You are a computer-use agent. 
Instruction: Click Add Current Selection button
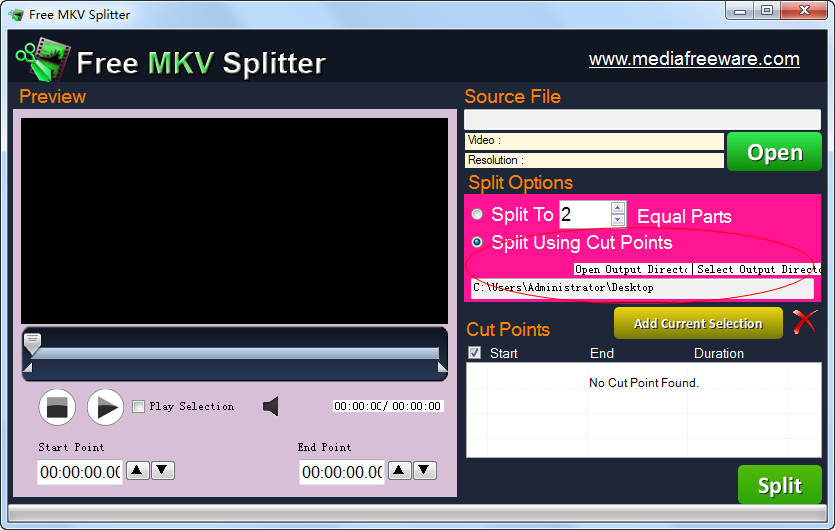pyautogui.click(x=698, y=323)
